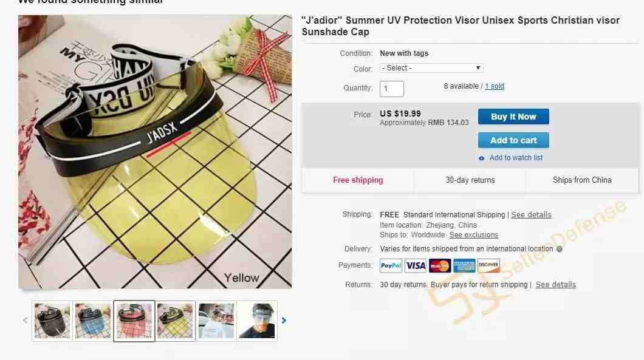Open the 1 sold link

coord(495,86)
